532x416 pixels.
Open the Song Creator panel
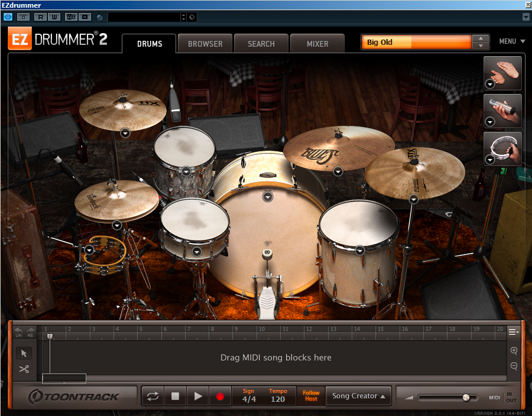[x=358, y=396]
